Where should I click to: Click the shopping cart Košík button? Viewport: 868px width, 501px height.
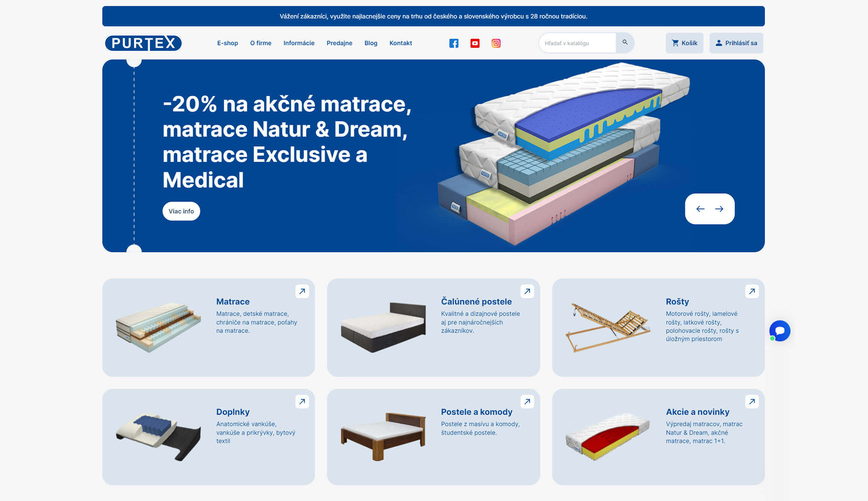pos(685,43)
